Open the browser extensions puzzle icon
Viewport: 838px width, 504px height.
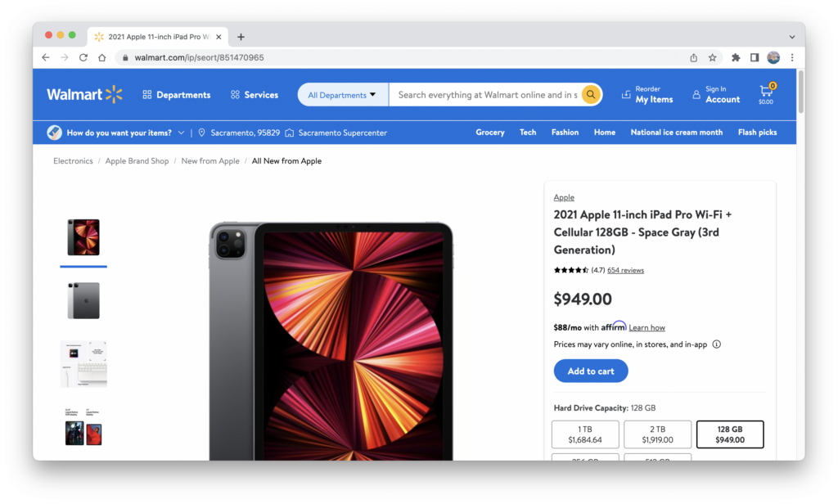click(736, 58)
